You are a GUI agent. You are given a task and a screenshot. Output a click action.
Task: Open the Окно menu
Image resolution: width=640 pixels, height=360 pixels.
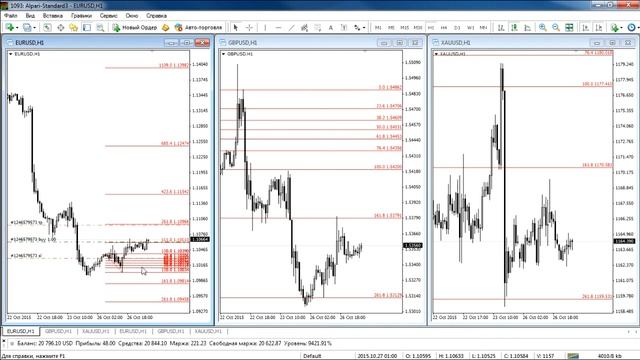pos(131,16)
